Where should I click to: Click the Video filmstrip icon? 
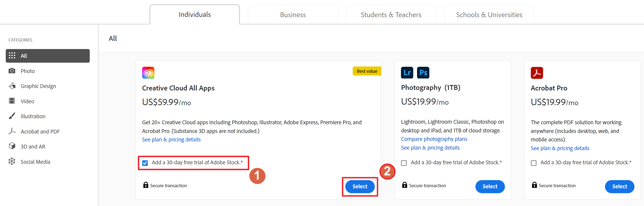pos(12,101)
